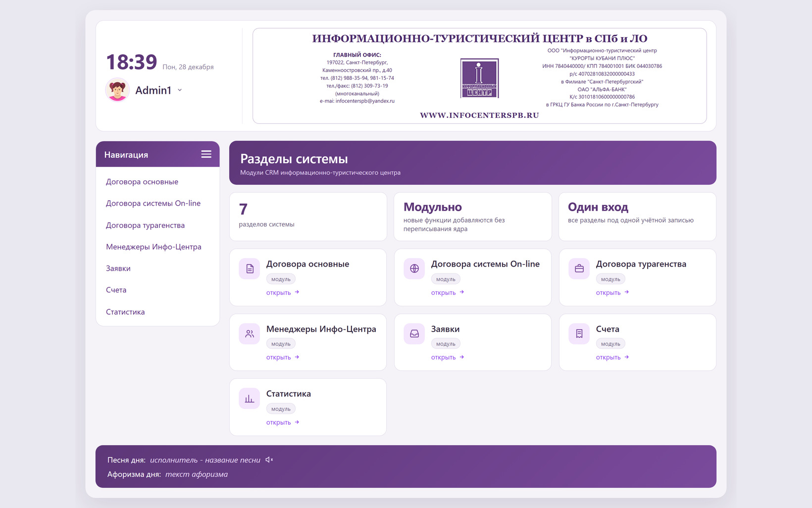The width and height of the screenshot is (812, 508).
Task: Click the infocenterspb@yandex.ru email text
Action: click(x=365, y=101)
